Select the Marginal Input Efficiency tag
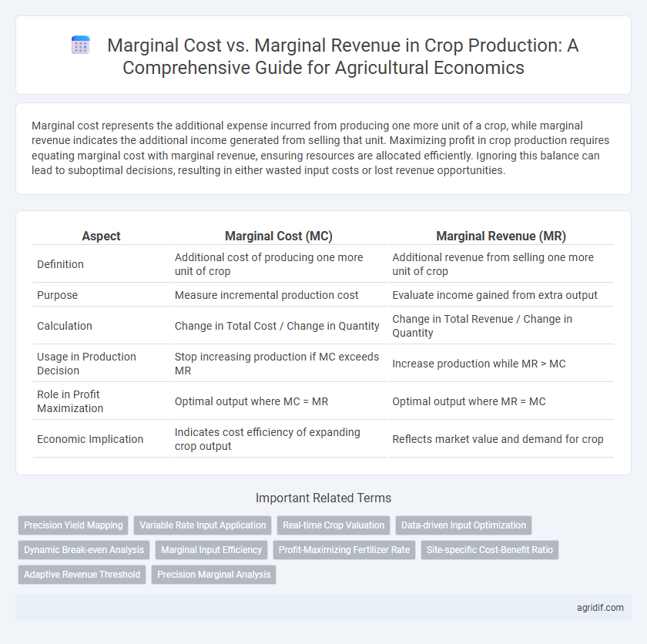Image resolution: width=647 pixels, height=644 pixels. coord(211,550)
